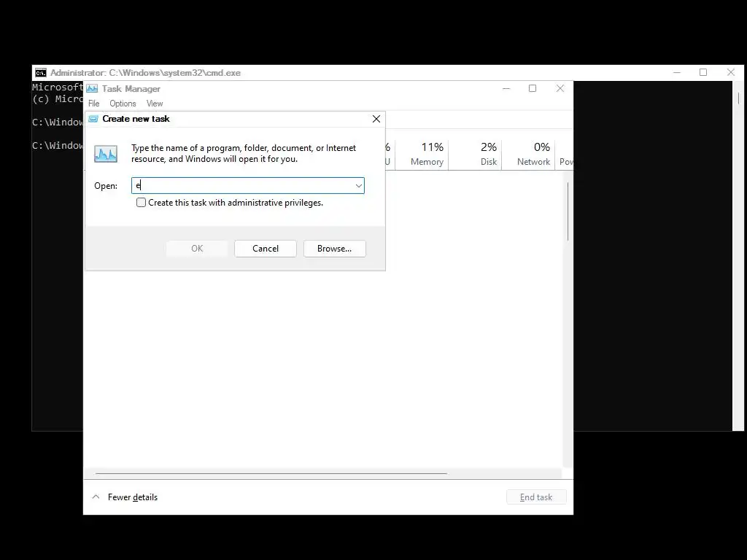Viewport: 747px width, 560px height.
Task: Open the File menu in Task Manager
Action: [94, 104]
